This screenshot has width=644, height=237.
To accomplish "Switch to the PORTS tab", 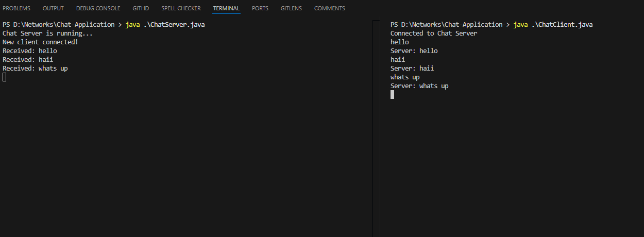I will (260, 8).
